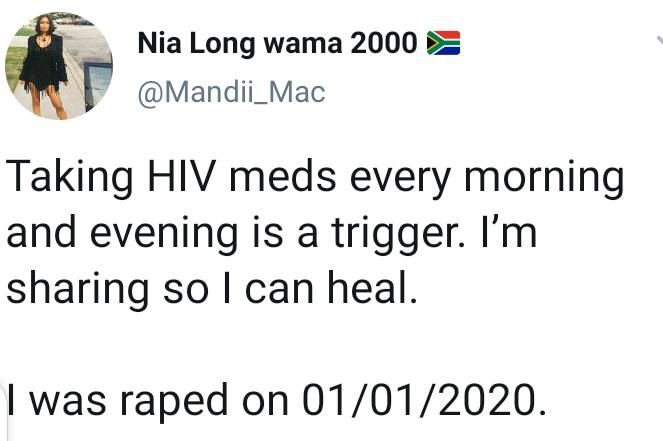This screenshot has width=663, height=441.
Task: Expand the tweet options chevron at top right
Action: pyautogui.click(x=659, y=40)
